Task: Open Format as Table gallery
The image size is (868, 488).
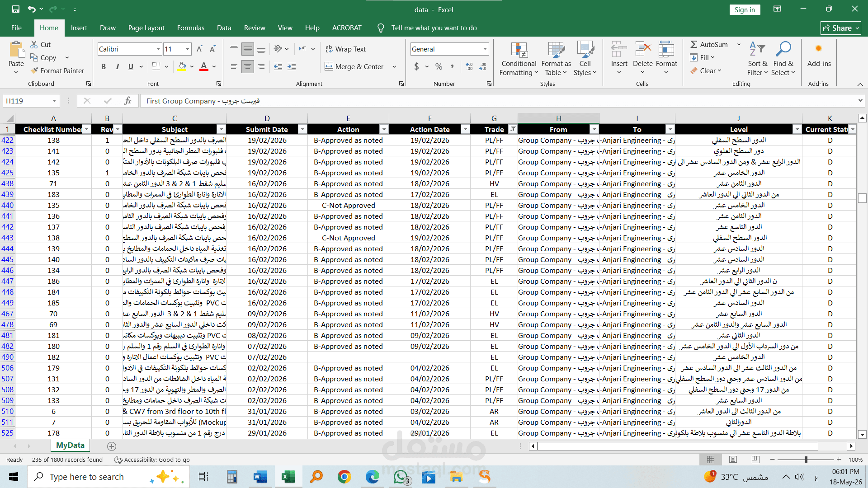Action: click(x=556, y=59)
